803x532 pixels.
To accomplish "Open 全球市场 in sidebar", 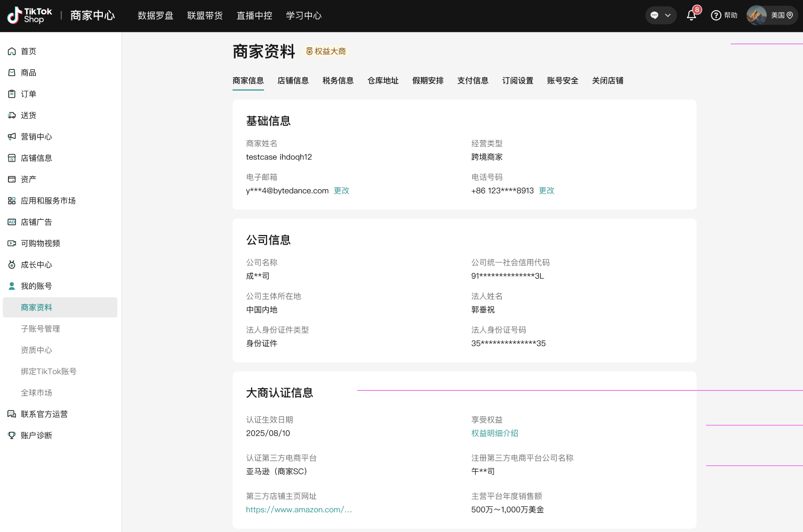I will click(x=36, y=392).
